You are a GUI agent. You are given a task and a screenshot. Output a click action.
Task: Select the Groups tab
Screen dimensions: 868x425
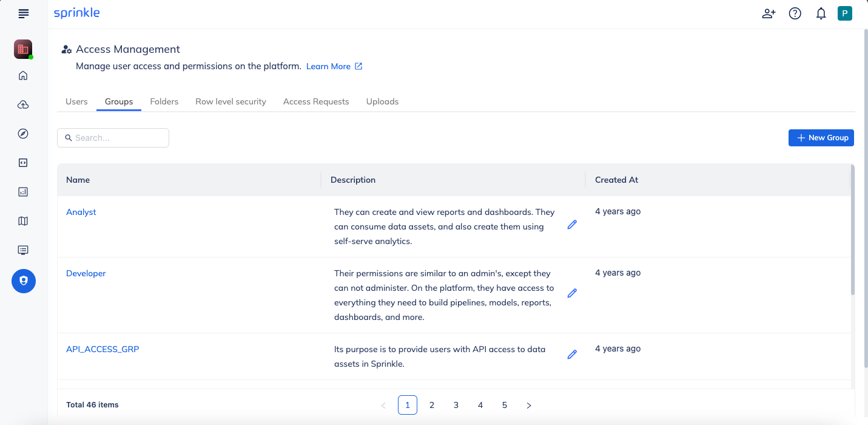(119, 101)
